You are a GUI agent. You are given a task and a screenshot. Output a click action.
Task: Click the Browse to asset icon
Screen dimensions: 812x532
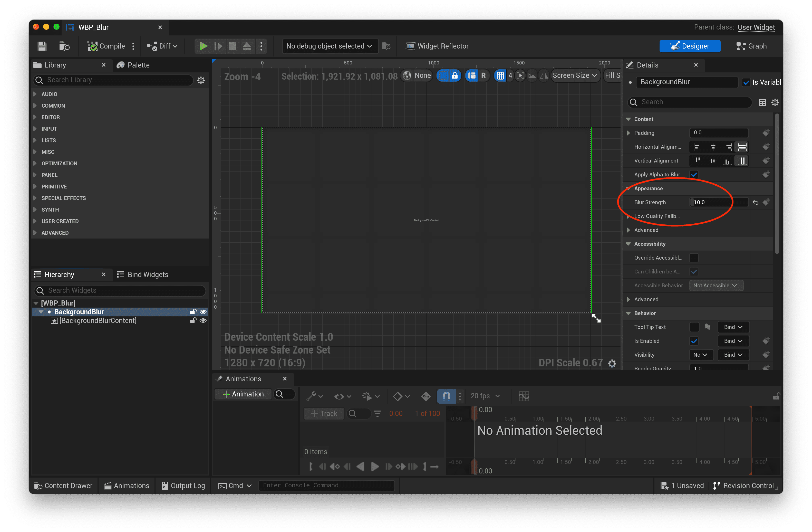[x=64, y=46]
